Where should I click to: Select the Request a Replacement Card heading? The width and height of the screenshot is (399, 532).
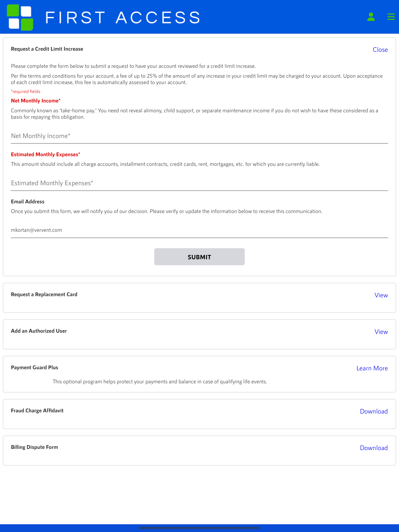[44, 294]
